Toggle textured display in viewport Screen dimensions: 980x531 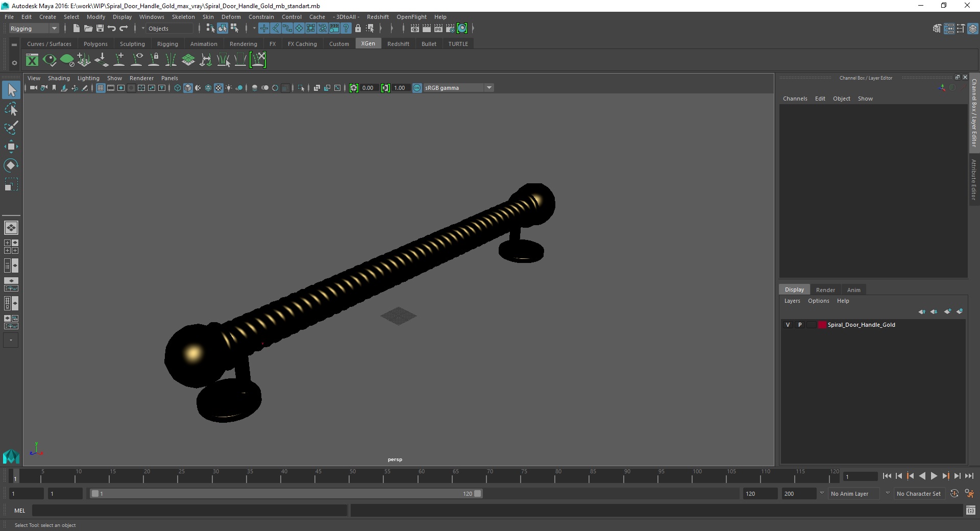tap(218, 88)
